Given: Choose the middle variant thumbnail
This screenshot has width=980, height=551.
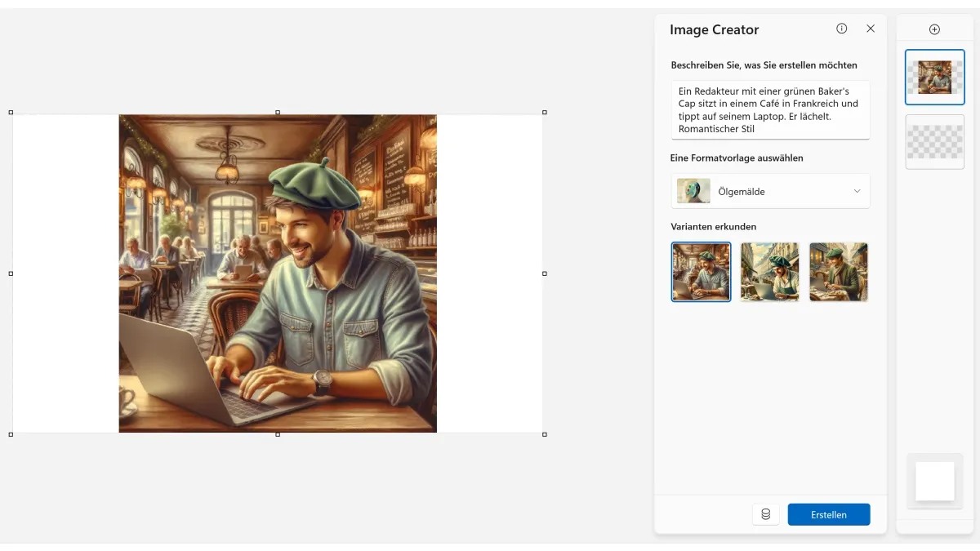Looking at the screenshot, I should (769, 272).
